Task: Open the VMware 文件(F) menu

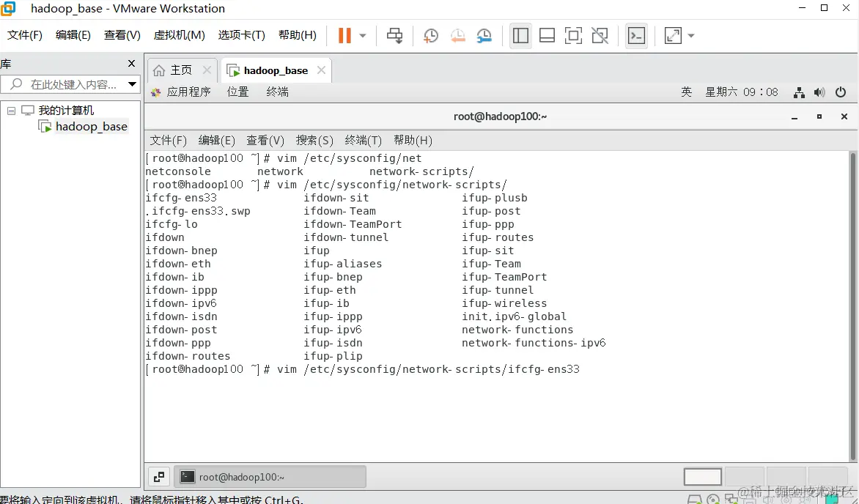Action: 25,35
